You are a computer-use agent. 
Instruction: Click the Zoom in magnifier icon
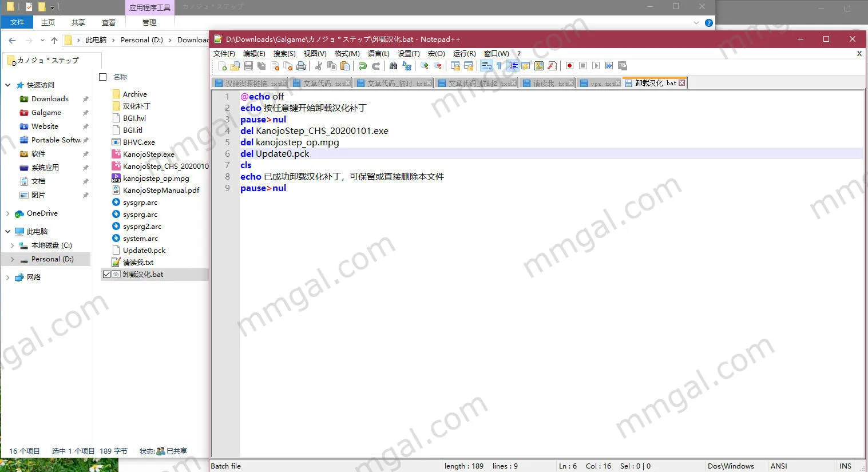[x=425, y=66]
